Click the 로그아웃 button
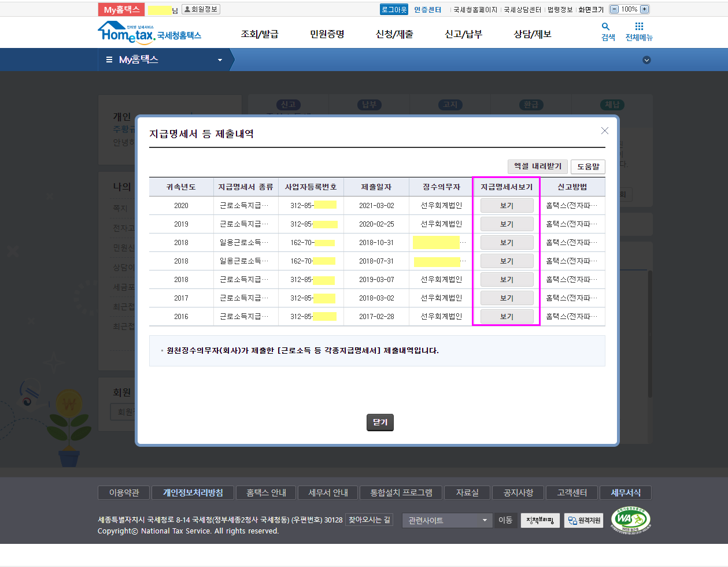The image size is (728, 567). point(394,9)
